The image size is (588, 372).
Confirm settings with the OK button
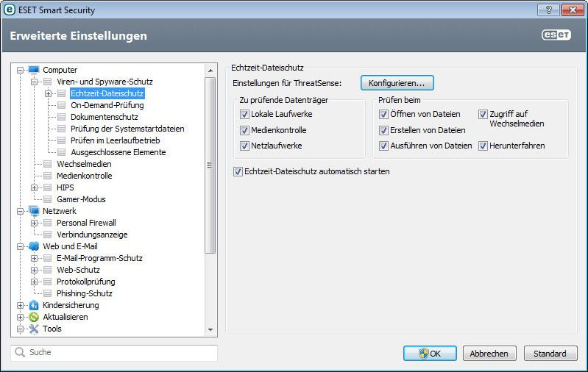click(x=430, y=354)
